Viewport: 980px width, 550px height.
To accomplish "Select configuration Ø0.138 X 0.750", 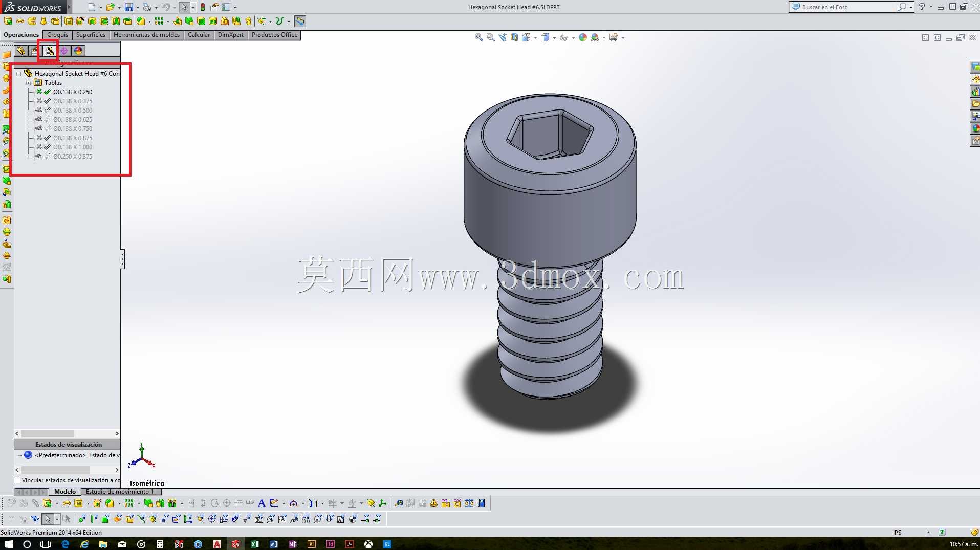I will click(73, 129).
